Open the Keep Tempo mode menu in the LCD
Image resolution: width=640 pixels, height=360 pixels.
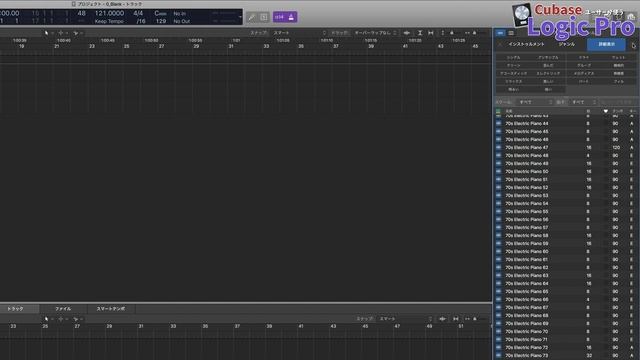(x=109, y=21)
